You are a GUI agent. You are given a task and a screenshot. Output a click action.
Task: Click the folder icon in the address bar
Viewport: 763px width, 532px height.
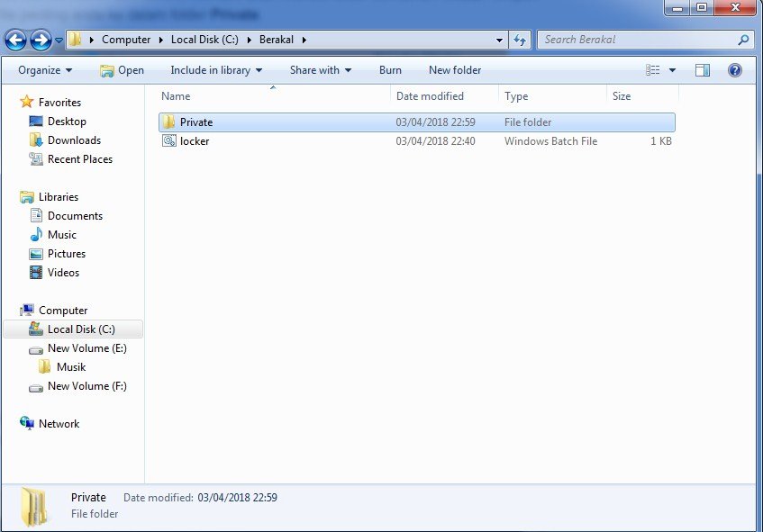click(75, 40)
